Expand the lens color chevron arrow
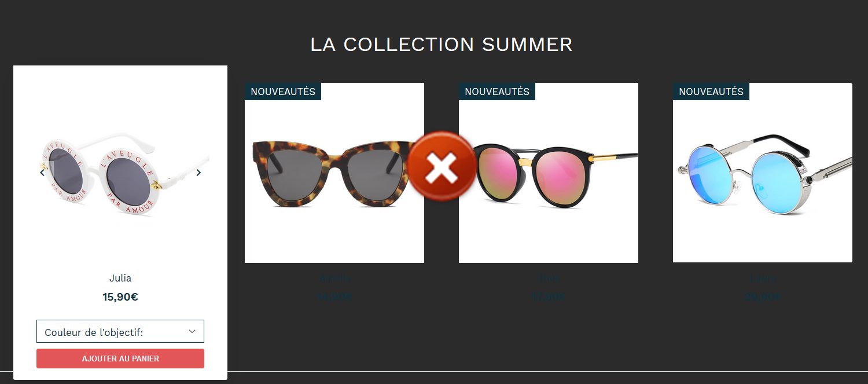 [x=192, y=331]
